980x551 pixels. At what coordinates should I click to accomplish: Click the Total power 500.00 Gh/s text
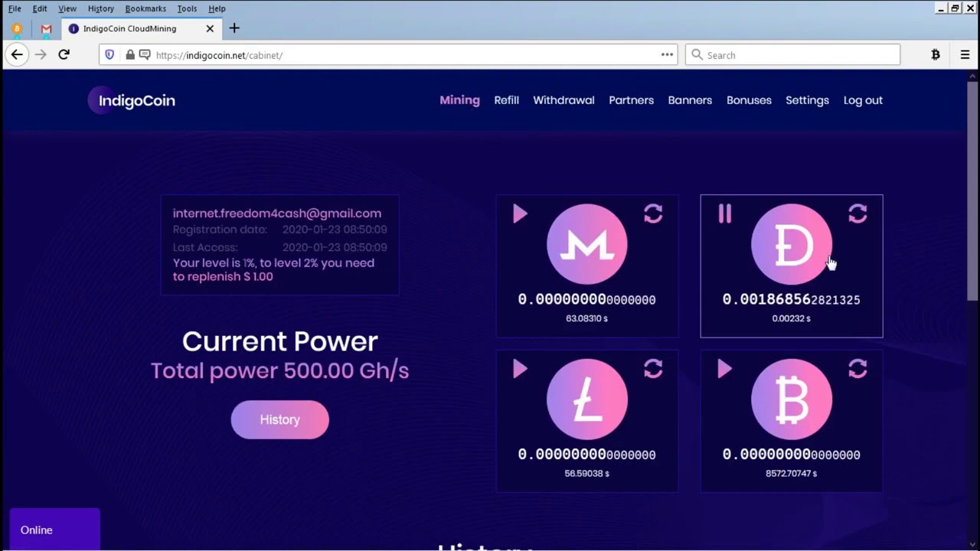pyautogui.click(x=279, y=370)
